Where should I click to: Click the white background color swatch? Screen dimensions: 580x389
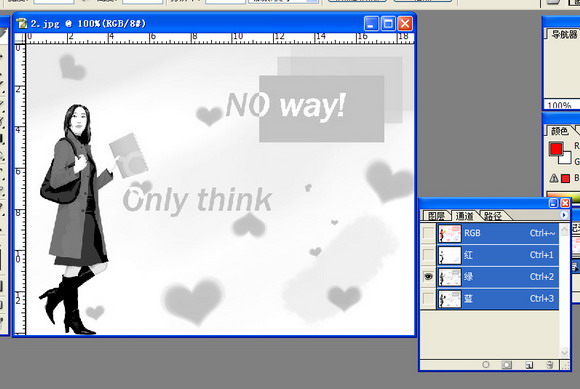pos(566,159)
